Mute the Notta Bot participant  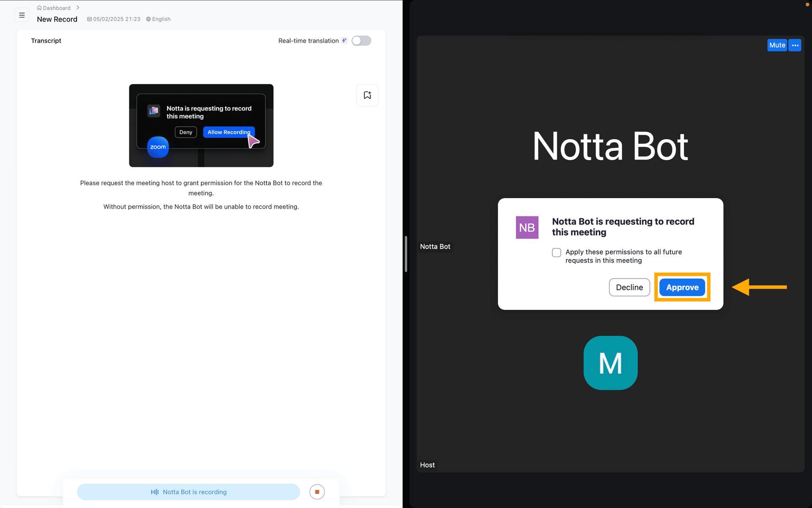(x=777, y=45)
